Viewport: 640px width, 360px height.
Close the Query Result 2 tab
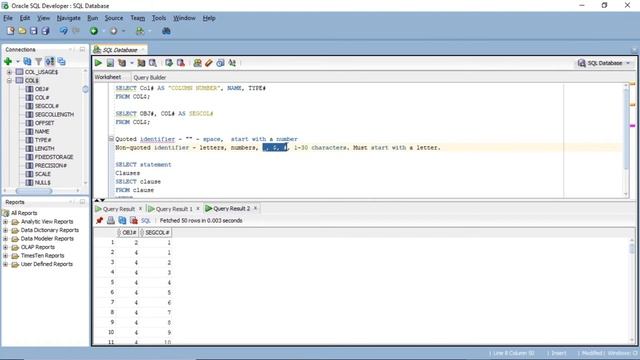click(x=256, y=208)
